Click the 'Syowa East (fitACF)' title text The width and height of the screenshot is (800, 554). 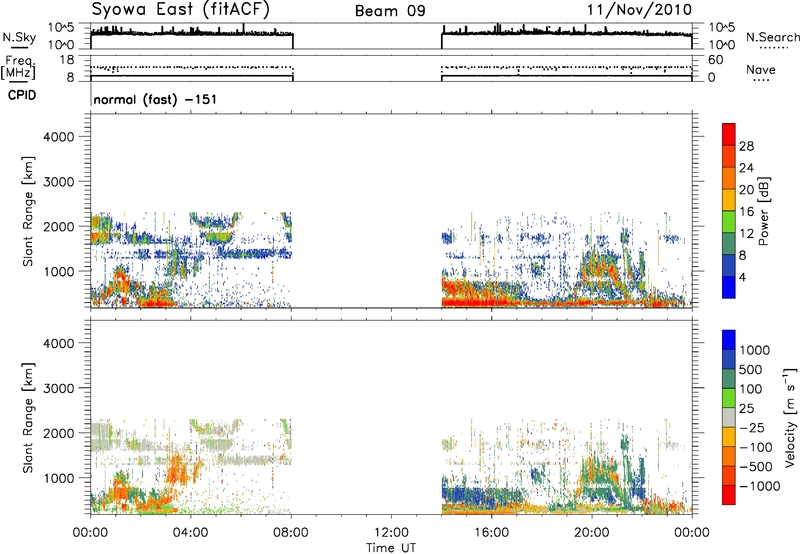click(x=181, y=9)
